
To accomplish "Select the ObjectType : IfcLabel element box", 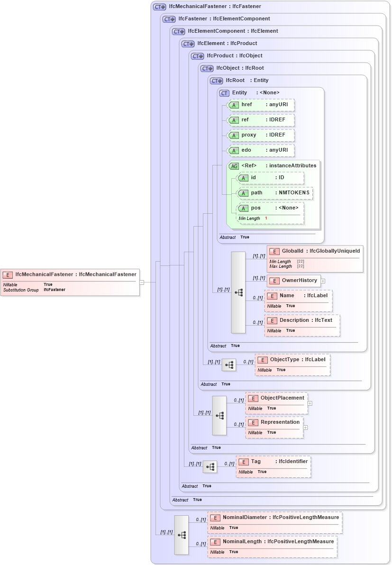I will click(292, 365).
